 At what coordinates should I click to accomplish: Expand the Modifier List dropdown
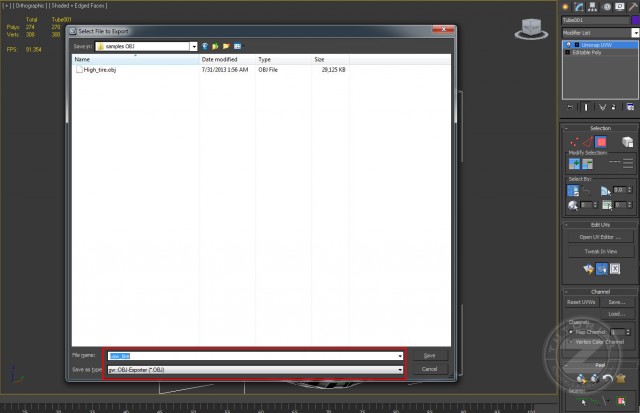tap(634, 32)
